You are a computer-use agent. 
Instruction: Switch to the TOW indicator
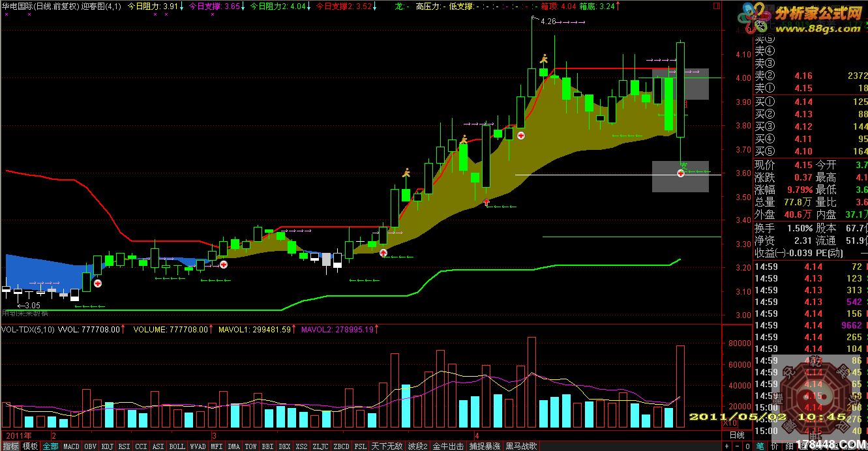251,446
